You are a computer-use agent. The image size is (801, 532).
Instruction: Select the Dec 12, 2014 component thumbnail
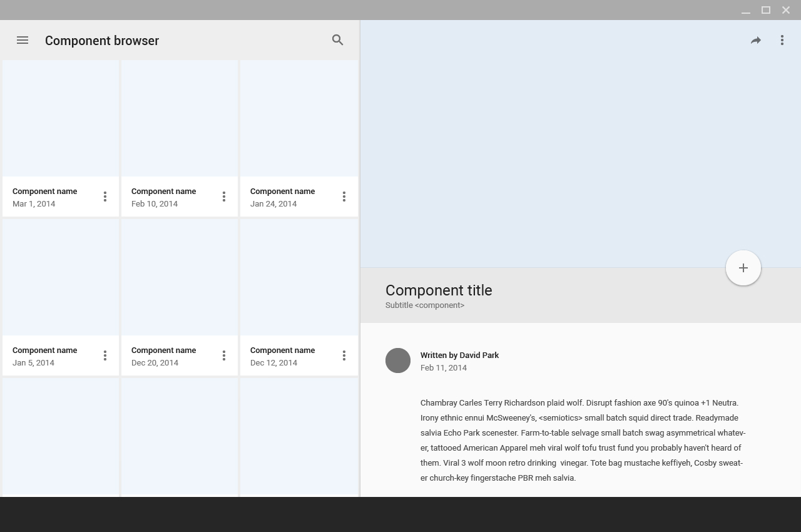(x=299, y=277)
